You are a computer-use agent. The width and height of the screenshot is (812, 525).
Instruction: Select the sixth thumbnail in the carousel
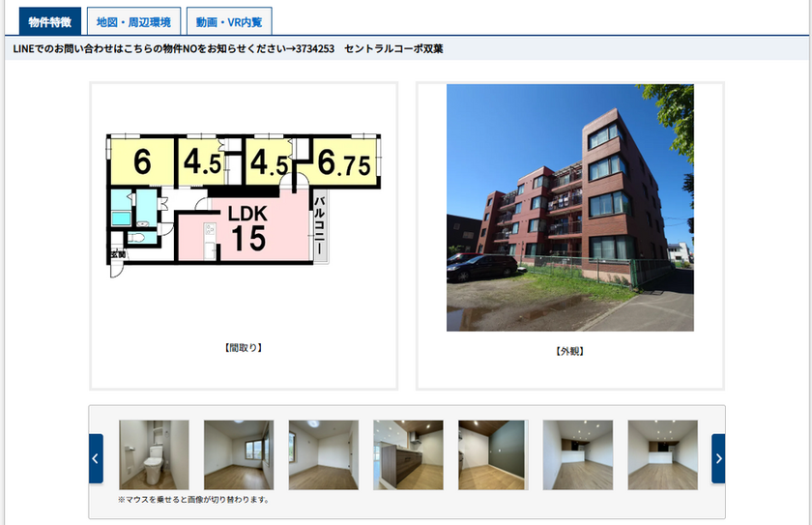pyautogui.click(x=577, y=454)
